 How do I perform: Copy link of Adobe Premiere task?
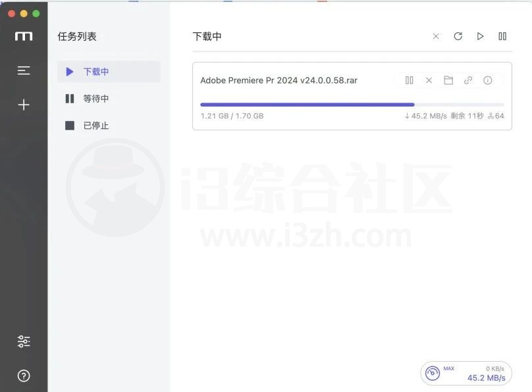coord(468,80)
